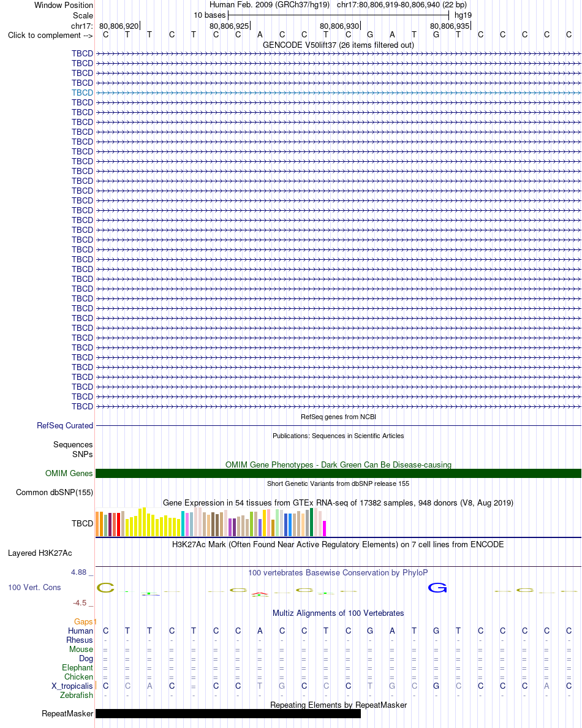Click the orange 'Gaps' label
Image resolution: width=582 pixels, height=728 pixels.
pos(83,621)
